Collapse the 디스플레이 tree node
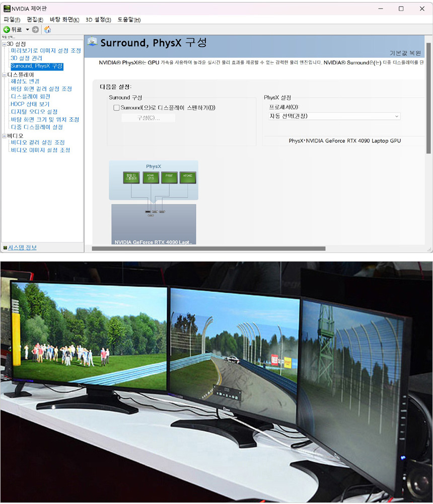This screenshot has height=504, width=433. 5,75
